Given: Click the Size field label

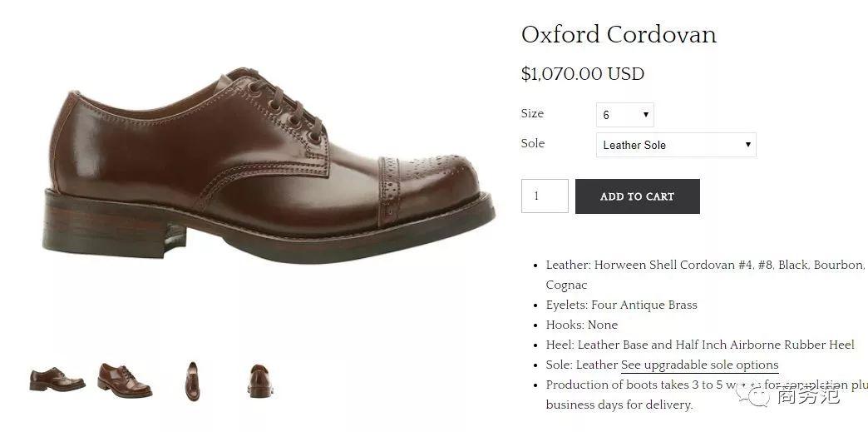Looking at the screenshot, I should (x=532, y=114).
